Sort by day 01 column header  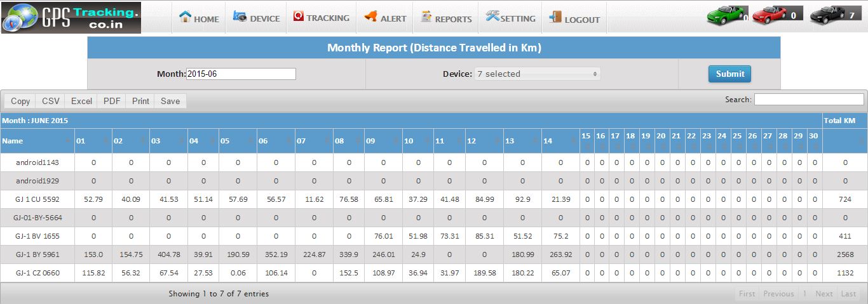coord(93,141)
